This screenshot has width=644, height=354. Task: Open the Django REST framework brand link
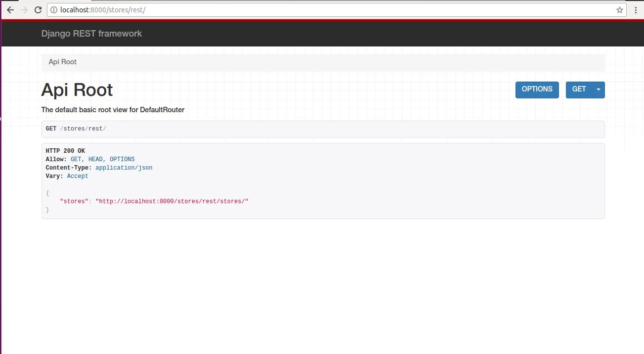point(91,34)
